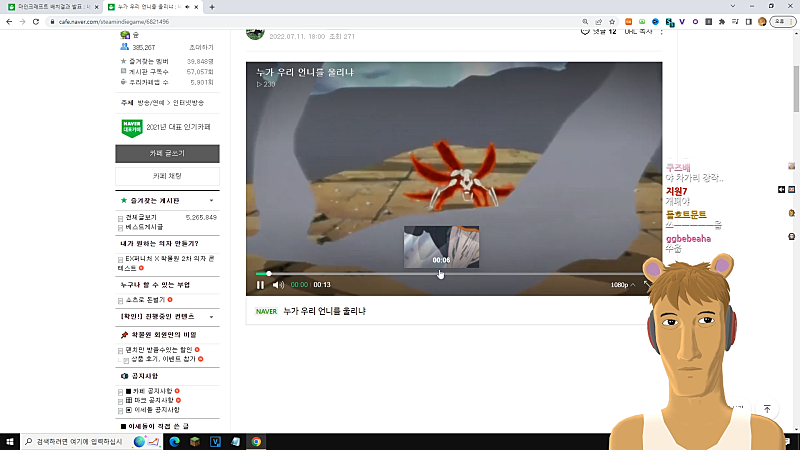Expand the [확인!] 진행중인 컨텐츠 section arrow
The width and height of the screenshot is (800, 450).
tap(211, 317)
